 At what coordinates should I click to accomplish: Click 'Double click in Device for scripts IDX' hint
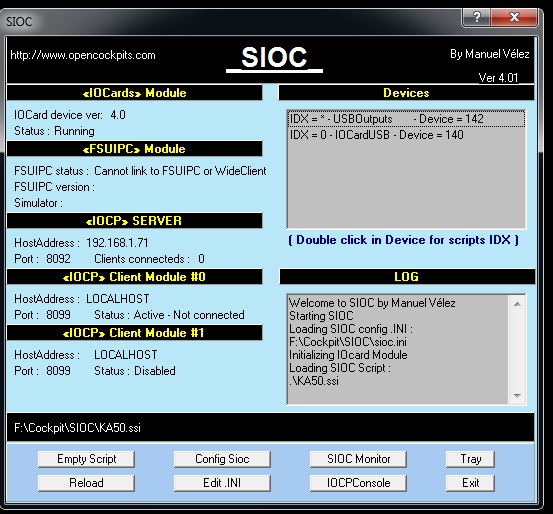pyautogui.click(x=403, y=240)
